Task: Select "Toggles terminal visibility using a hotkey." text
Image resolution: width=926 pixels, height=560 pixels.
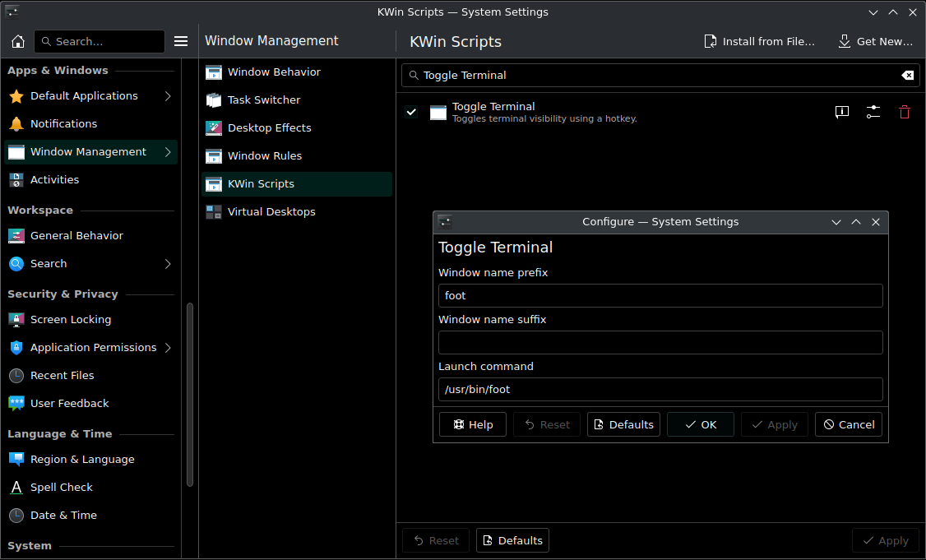Action: [544, 118]
